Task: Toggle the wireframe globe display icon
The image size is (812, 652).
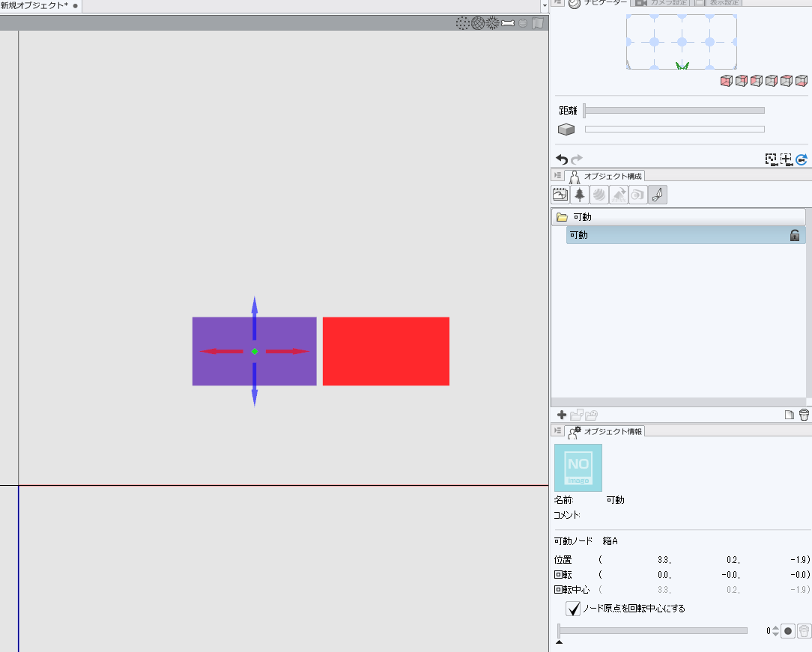Action: tap(477, 23)
